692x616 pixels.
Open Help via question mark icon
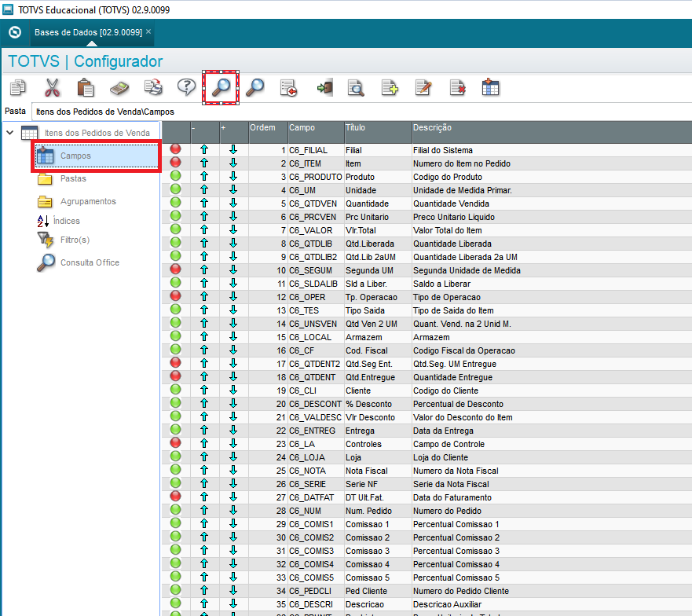point(187,87)
